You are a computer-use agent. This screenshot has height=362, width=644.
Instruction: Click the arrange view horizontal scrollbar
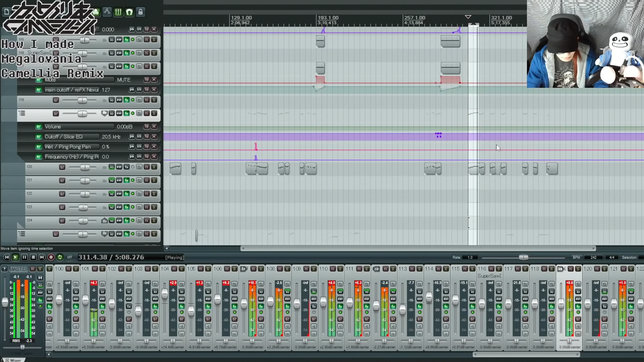pyautogui.click(x=418, y=248)
